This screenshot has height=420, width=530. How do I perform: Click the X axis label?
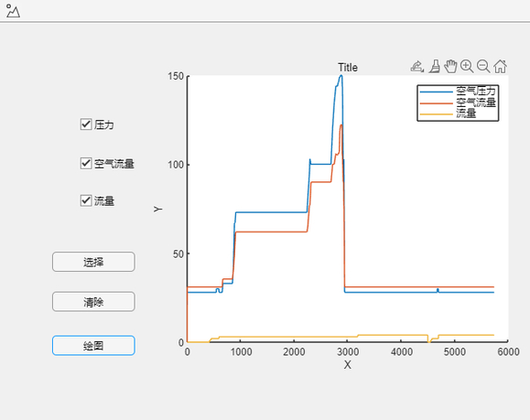[348, 365]
